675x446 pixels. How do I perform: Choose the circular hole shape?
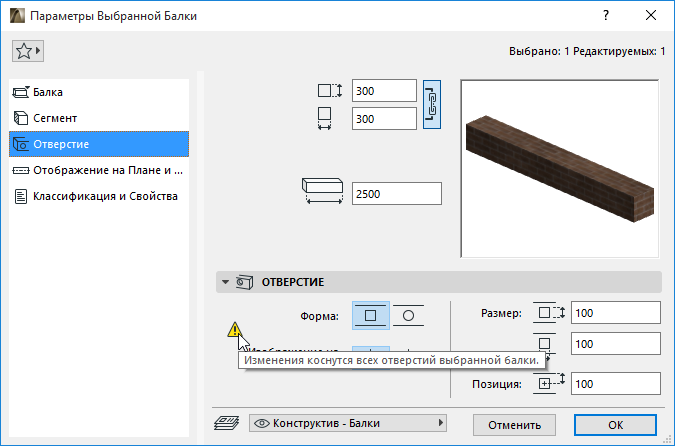click(409, 316)
